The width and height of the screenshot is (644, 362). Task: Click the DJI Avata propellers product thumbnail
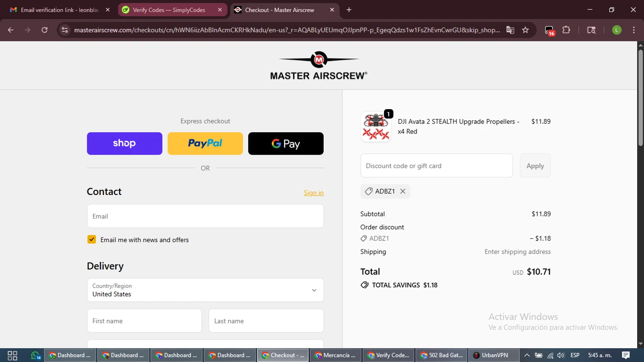(x=376, y=127)
